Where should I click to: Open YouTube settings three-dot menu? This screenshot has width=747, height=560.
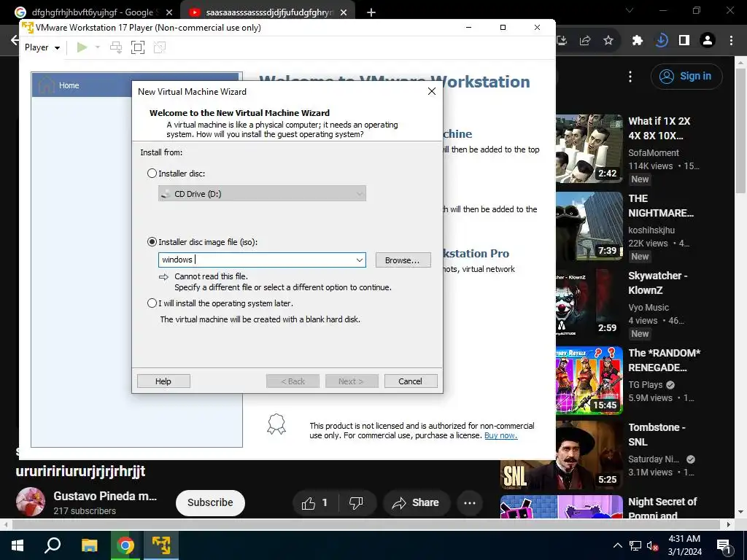[630, 76]
